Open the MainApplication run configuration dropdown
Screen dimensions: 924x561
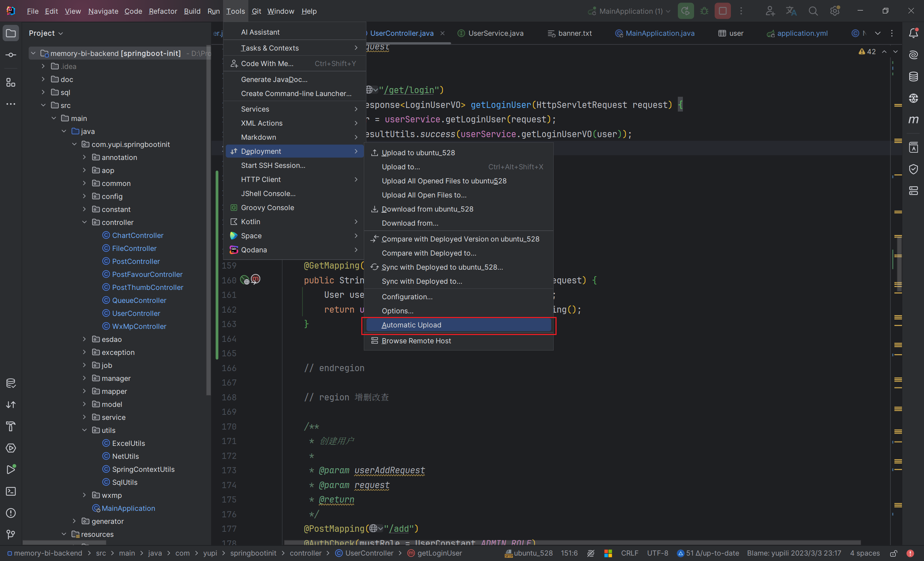click(629, 11)
